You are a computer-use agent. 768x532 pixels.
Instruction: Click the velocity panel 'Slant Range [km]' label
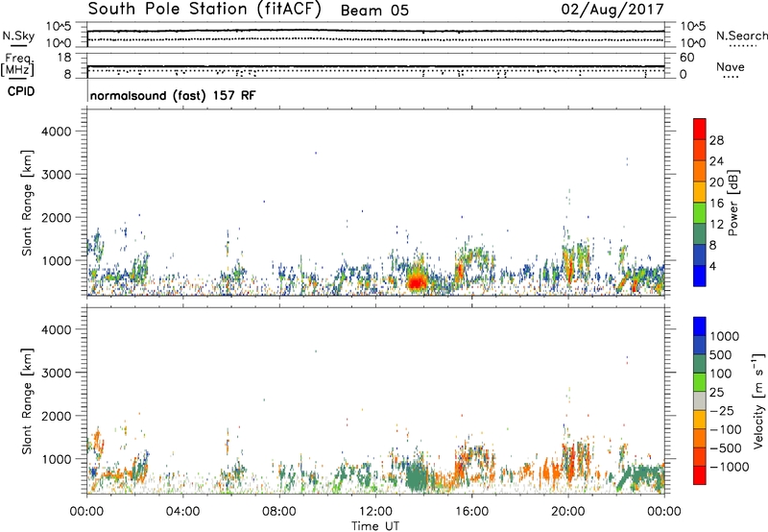(27, 400)
